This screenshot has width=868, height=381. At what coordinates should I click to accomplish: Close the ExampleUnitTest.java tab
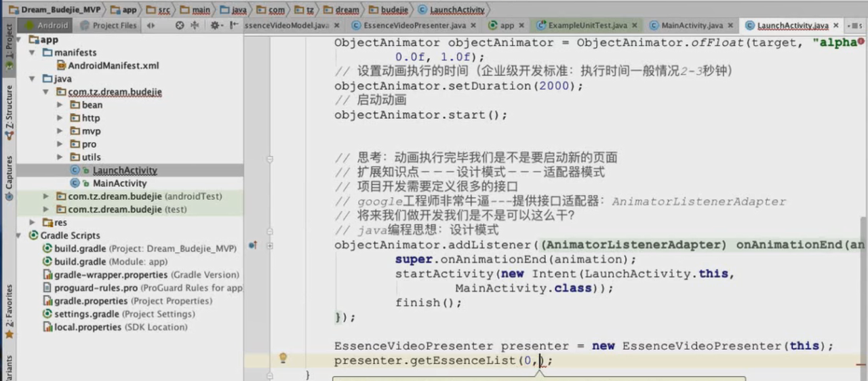point(636,25)
